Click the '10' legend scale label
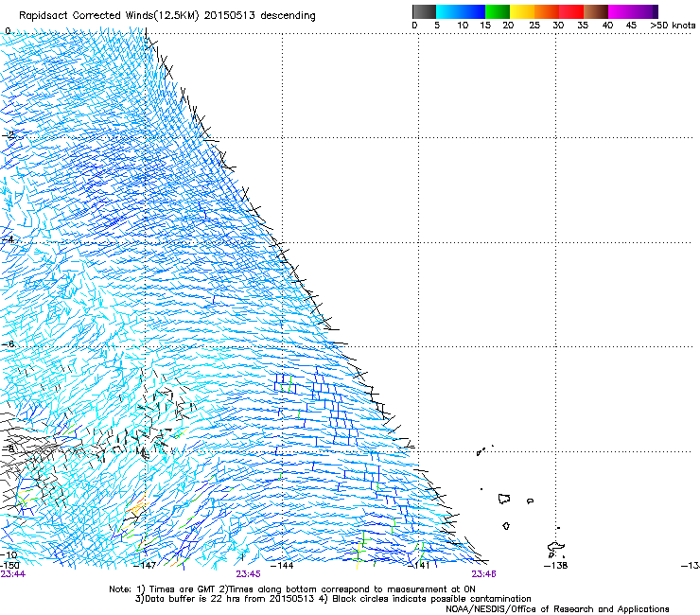Screen dimensions: 700x615 (x=463, y=26)
